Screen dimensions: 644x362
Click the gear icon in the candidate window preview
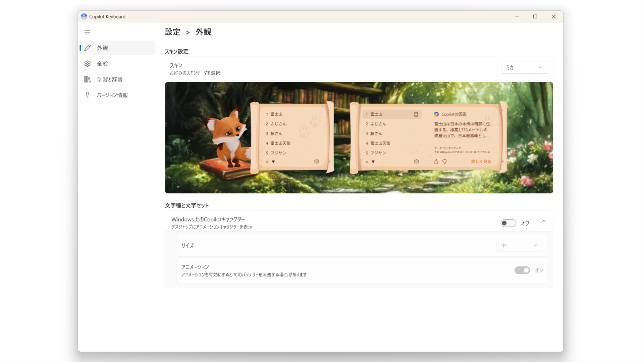click(317, 162)
